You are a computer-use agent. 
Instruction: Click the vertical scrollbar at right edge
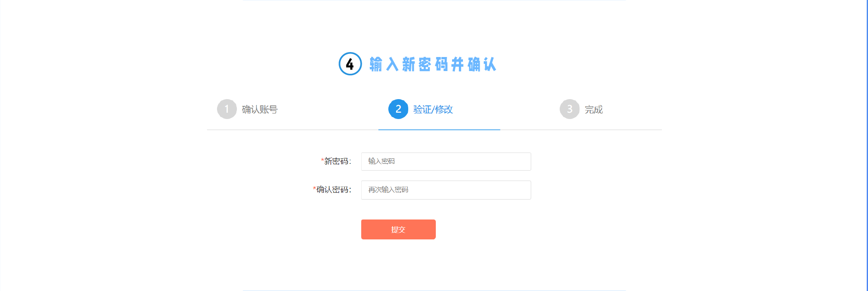coord(866,145)
